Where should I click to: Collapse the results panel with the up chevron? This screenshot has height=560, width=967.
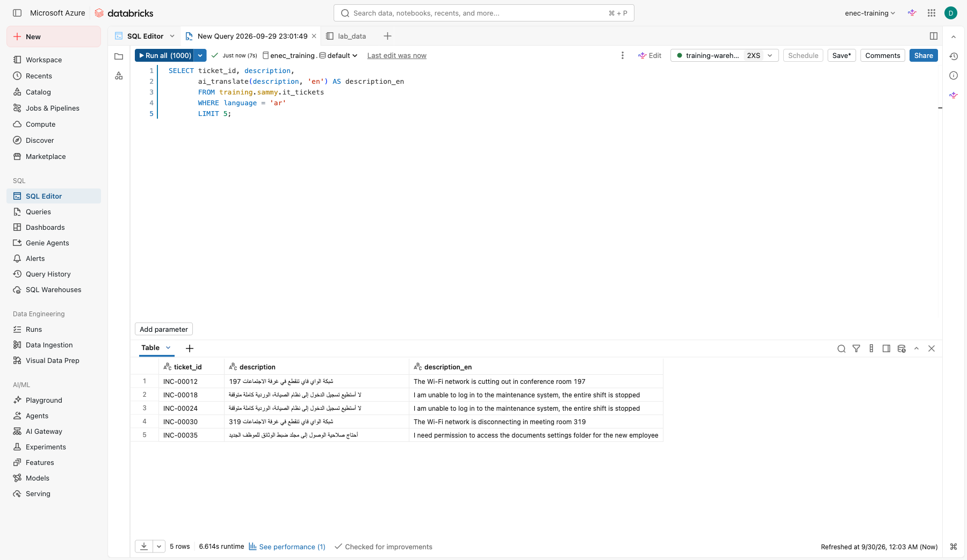tap(917, 348)
